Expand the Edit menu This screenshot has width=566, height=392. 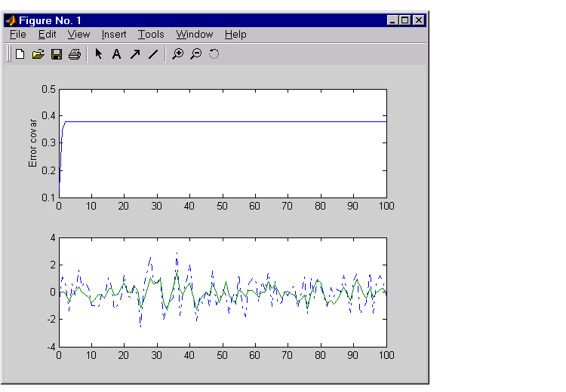click(47, 35)
